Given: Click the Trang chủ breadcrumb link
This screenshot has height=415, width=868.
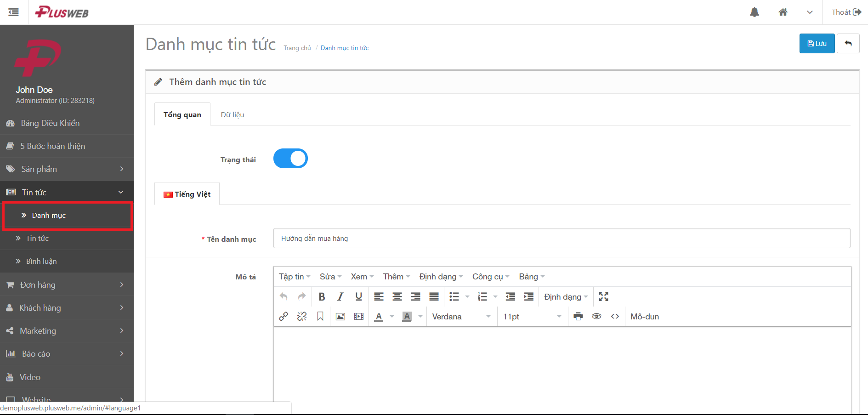Looking at the screenshot, I should [297, 48].
